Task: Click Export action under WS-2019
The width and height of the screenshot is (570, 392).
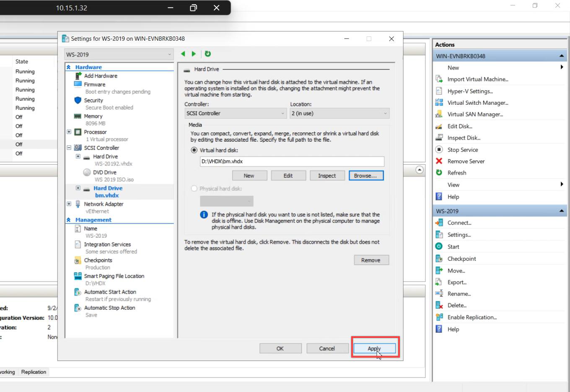Action: pos(457,282)
